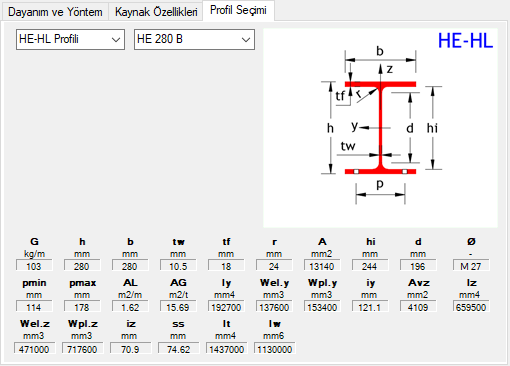Image resolution: width=510 pixels, height=366 pixels.
Task: Select the tw field showing 10.5
Action: pos(178,266)
